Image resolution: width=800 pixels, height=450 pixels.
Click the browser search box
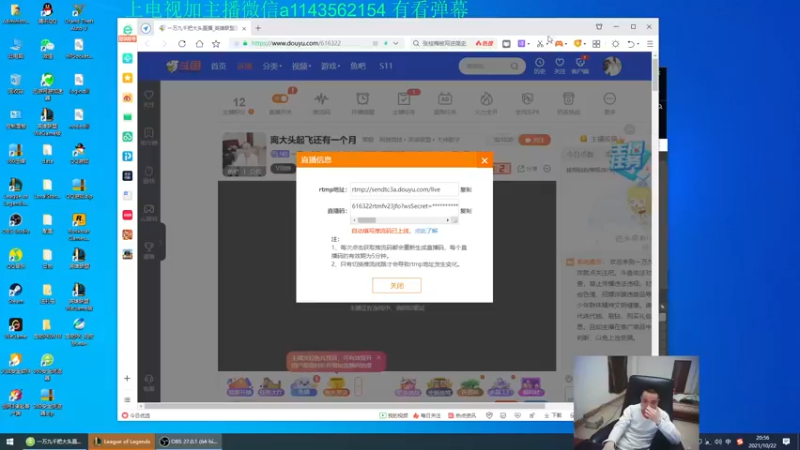point(444,43)
